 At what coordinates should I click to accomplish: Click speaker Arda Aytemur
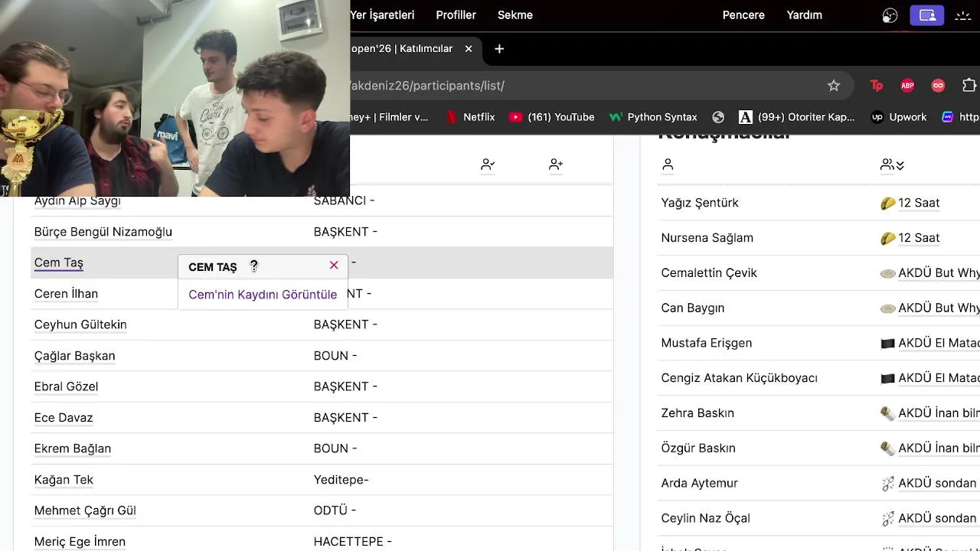point(699,483)
